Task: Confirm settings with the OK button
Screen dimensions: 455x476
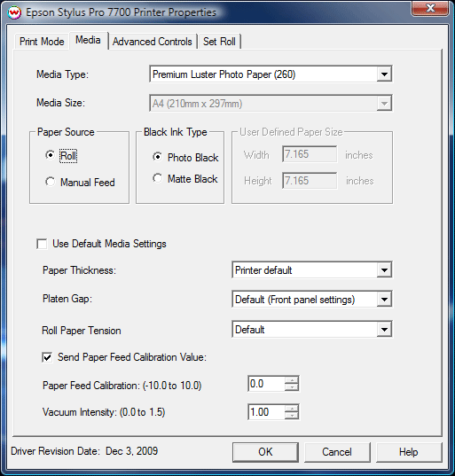Action: point(265,452)
